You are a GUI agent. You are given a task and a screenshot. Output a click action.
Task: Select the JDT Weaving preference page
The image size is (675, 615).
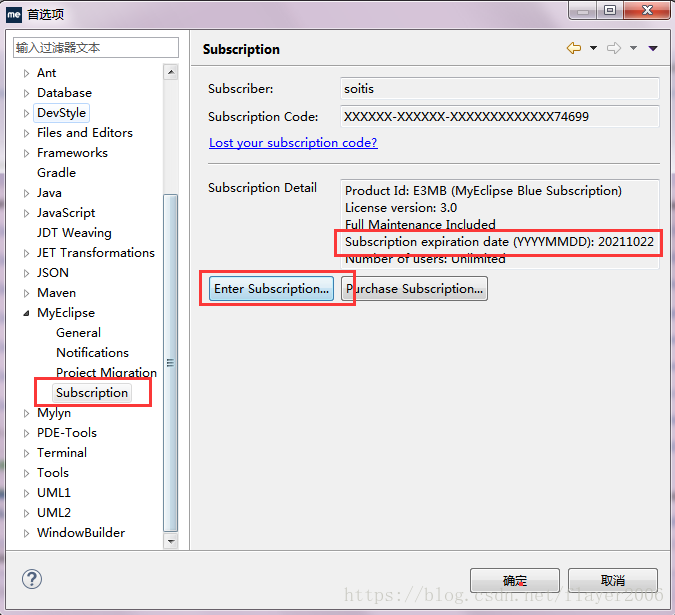pos(74,233)
